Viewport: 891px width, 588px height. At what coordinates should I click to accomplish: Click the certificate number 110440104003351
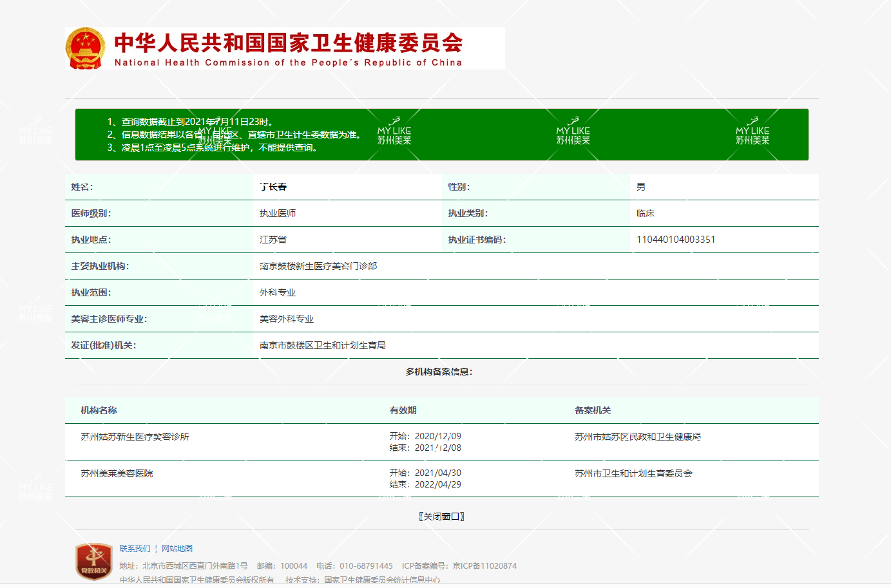coord(676,240)
